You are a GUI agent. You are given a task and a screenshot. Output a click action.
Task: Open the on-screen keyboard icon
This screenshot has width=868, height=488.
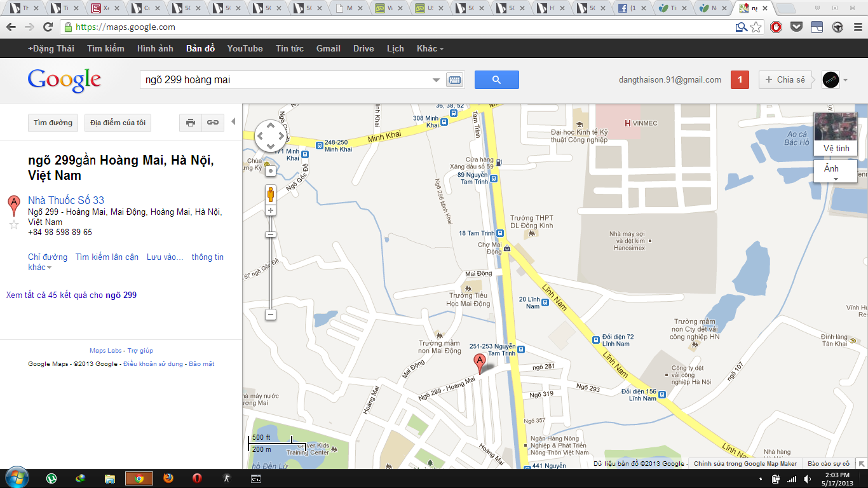point(455,80)
